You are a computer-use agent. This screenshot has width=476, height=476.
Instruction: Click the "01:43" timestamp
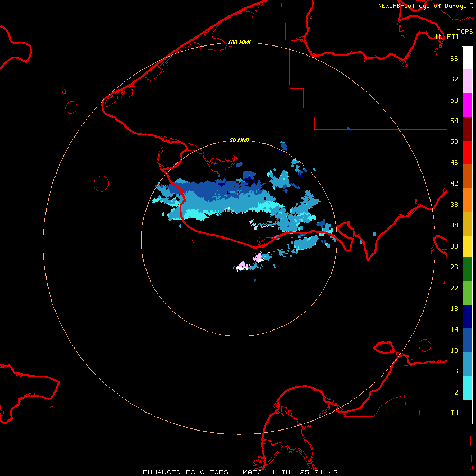tap(326, 472)
